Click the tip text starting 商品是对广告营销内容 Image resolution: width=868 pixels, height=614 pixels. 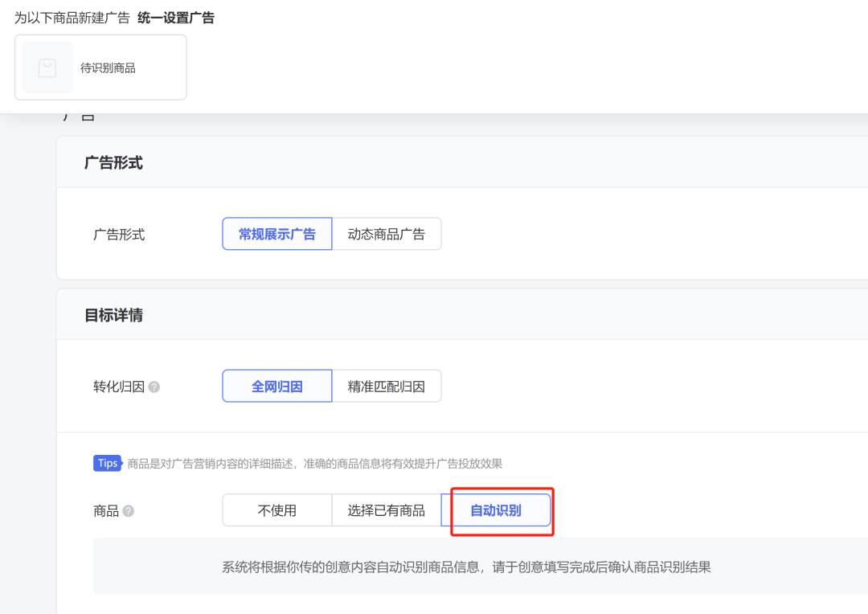[315, 464]
